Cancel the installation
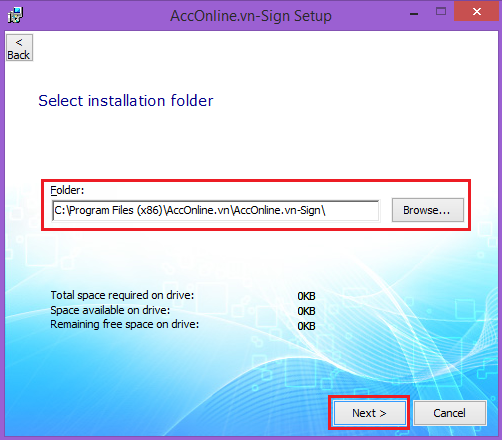This screenshot has height=440, width=502. pos(450,413)
